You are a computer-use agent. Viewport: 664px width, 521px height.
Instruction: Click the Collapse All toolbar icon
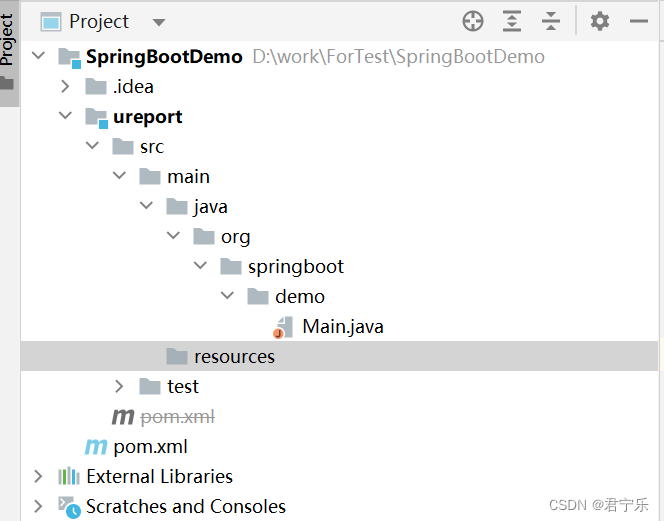(x=551, y=21)
